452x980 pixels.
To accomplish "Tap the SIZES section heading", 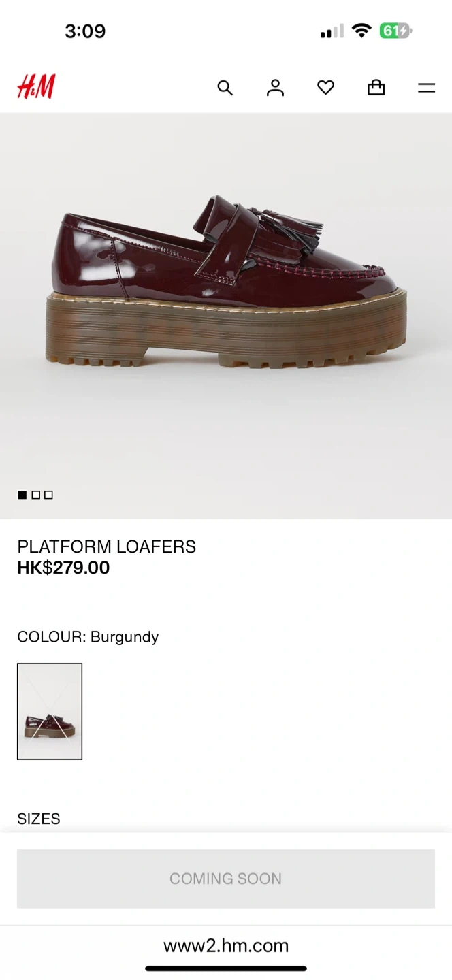I will pos(39,819).
